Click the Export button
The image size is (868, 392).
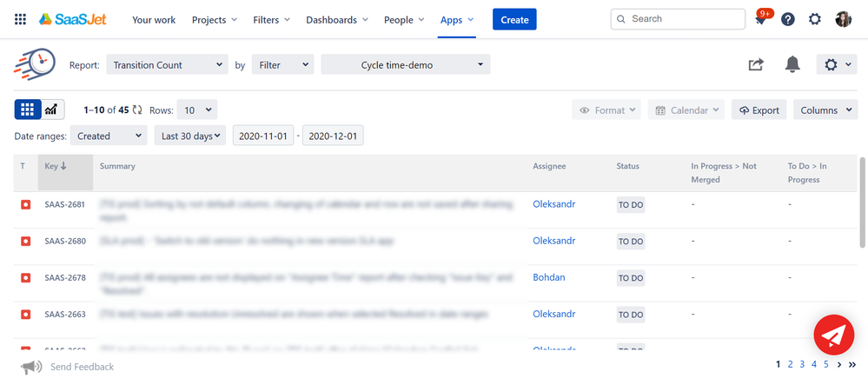[759, 110]
